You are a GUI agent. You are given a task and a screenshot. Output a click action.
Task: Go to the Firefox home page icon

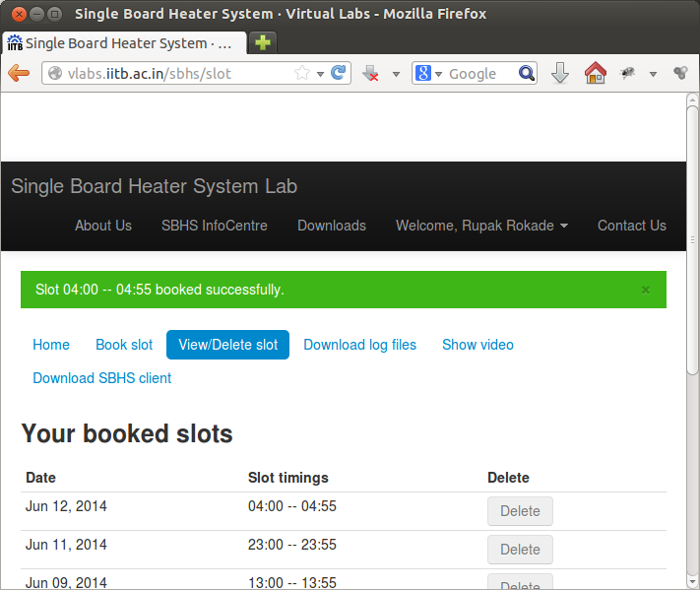coord(595,74)
